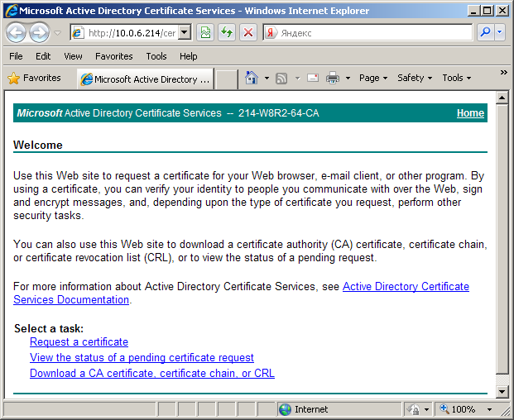This screenshot has height=420, width=514.
Task: Click the address bar showing 10.0.6.214
Action: tap(131, 33)
